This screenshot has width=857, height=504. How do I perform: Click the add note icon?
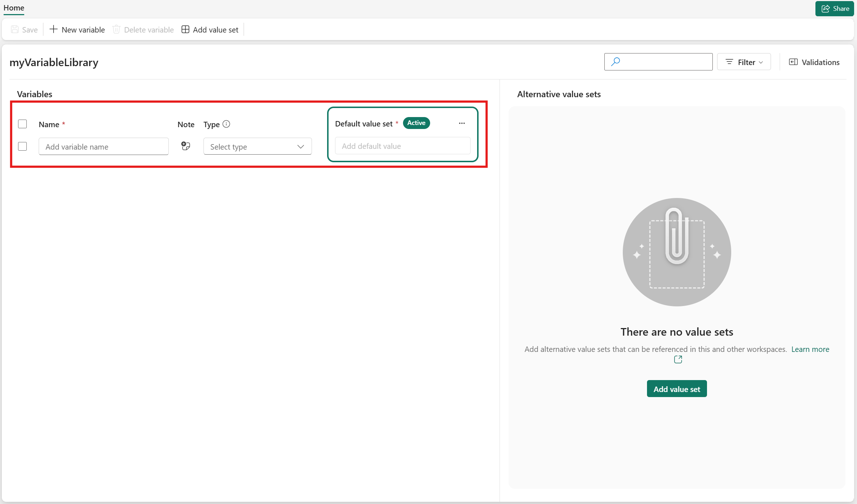tap(185, 146)
